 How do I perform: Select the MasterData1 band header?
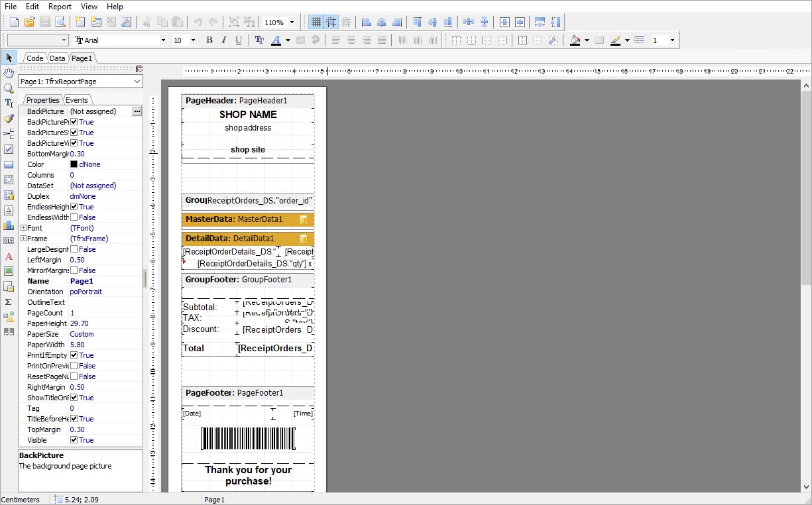[248, 219]
